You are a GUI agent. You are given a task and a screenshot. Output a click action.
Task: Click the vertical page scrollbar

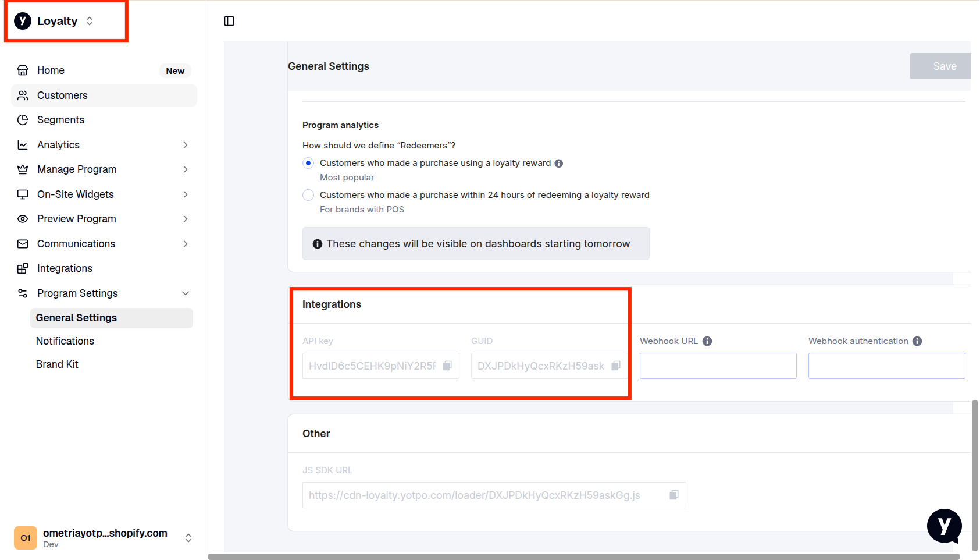click(x=975, y=475)
